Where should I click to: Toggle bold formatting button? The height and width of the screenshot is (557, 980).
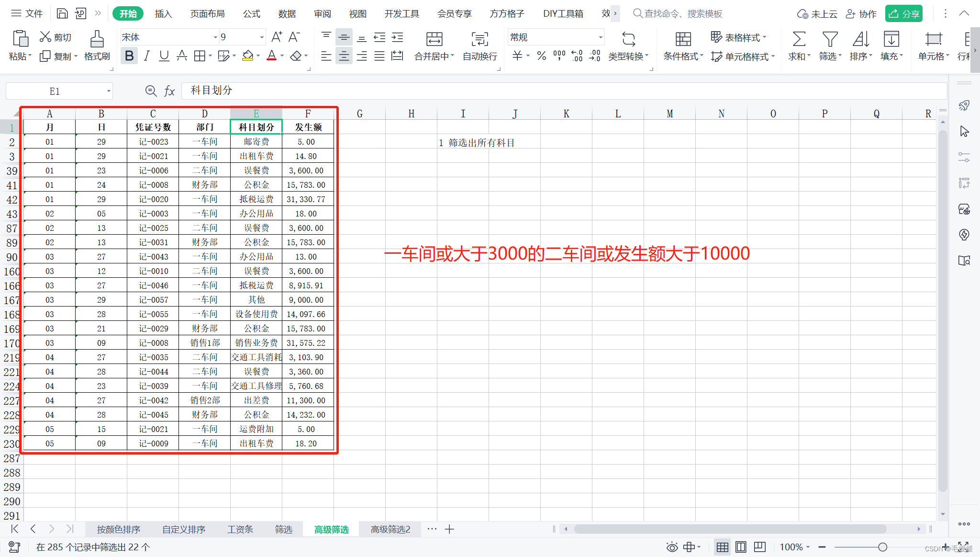(x=129, y=56)
